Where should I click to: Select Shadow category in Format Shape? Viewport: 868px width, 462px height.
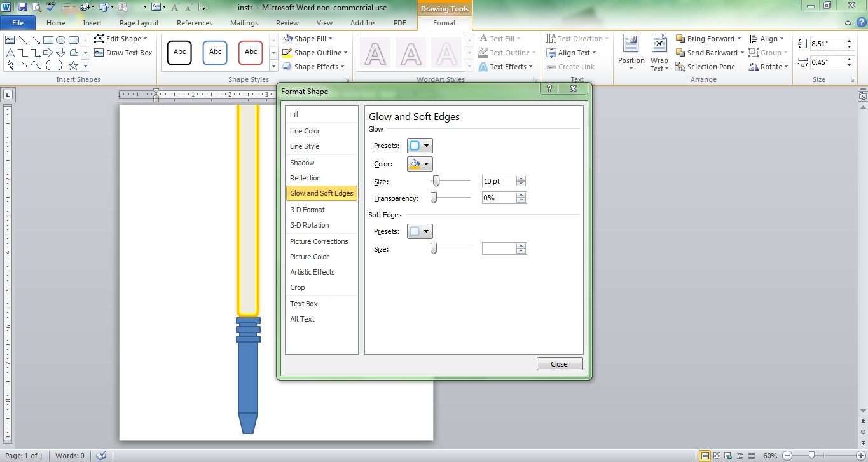[x=322, y=163]
